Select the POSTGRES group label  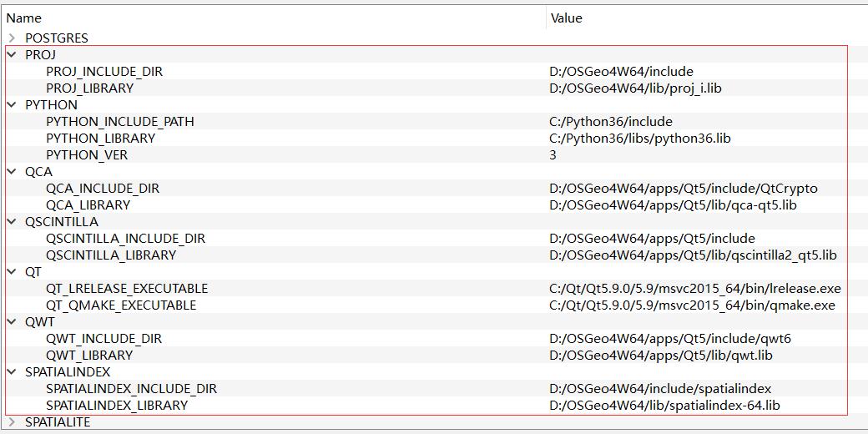pos(57,38)
